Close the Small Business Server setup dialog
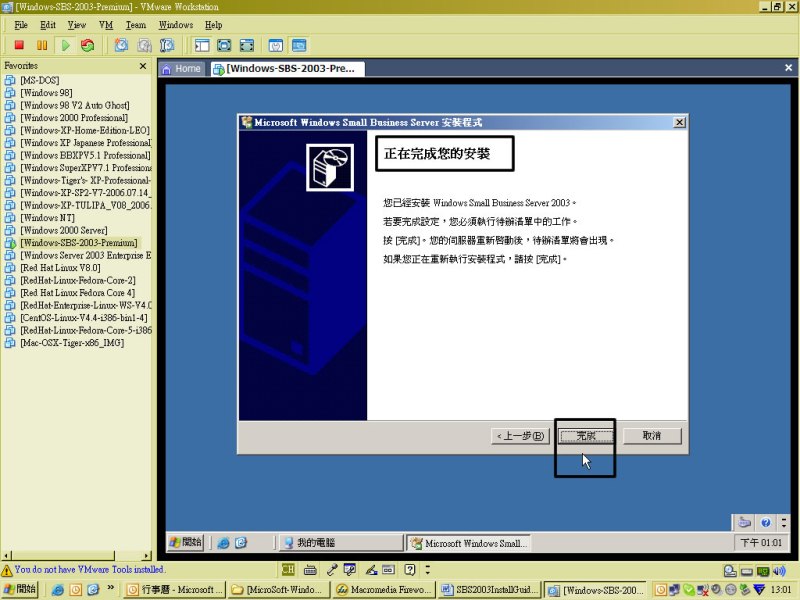 pos(680,122)
